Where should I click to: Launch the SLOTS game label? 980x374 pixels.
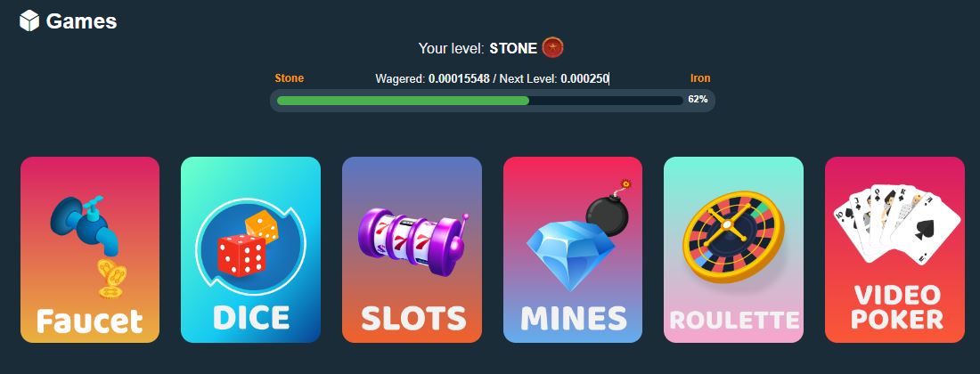click(x=413, y=318)
